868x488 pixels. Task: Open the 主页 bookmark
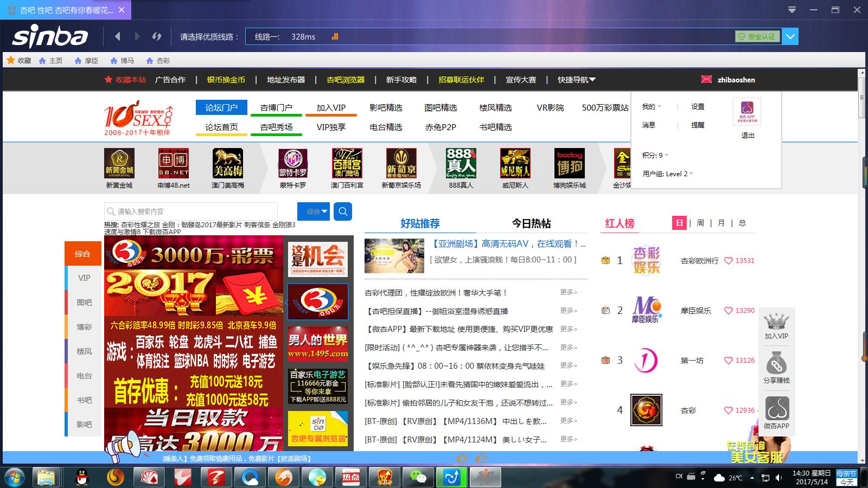50,61
